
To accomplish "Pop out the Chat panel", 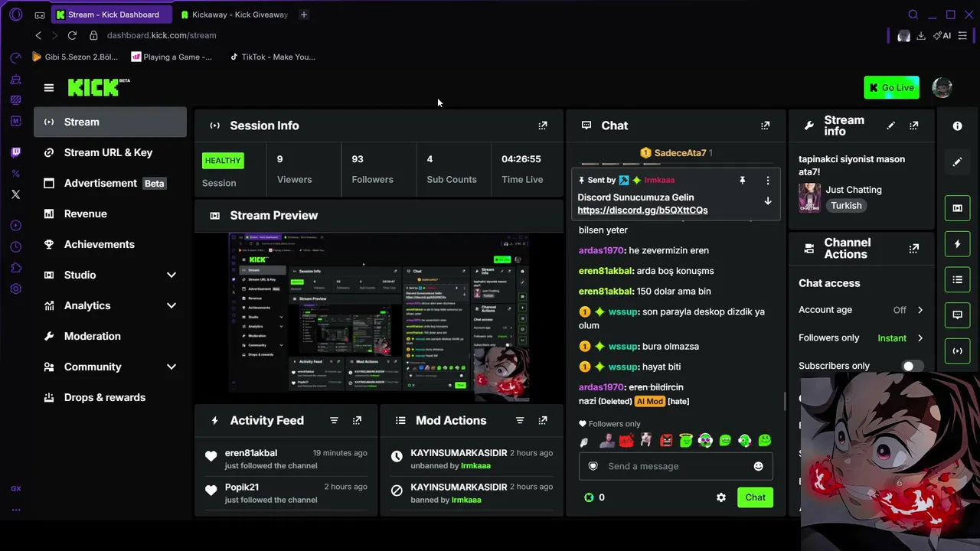I will point(765,126).
